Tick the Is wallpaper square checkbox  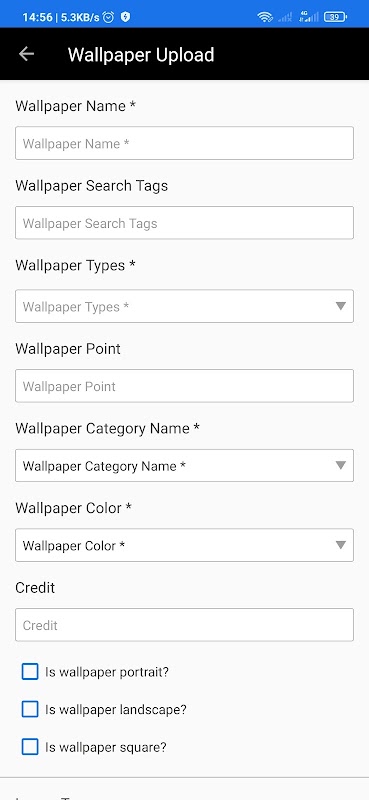(x=30, y=747)
